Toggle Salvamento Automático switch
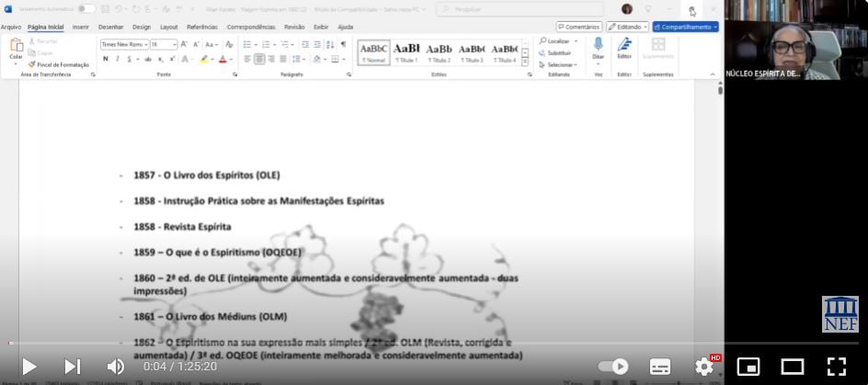Screen dimensions: 868x385 click(x=86, y=9)
